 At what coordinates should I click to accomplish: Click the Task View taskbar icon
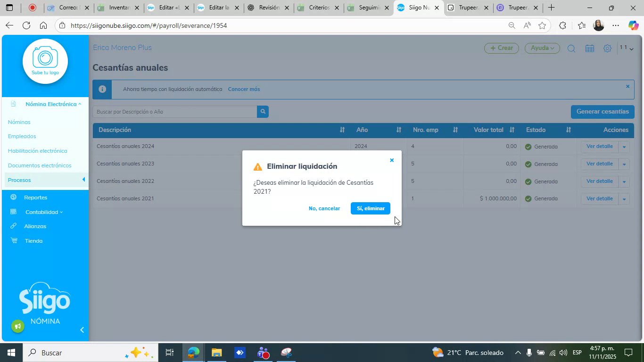(170, 353)
